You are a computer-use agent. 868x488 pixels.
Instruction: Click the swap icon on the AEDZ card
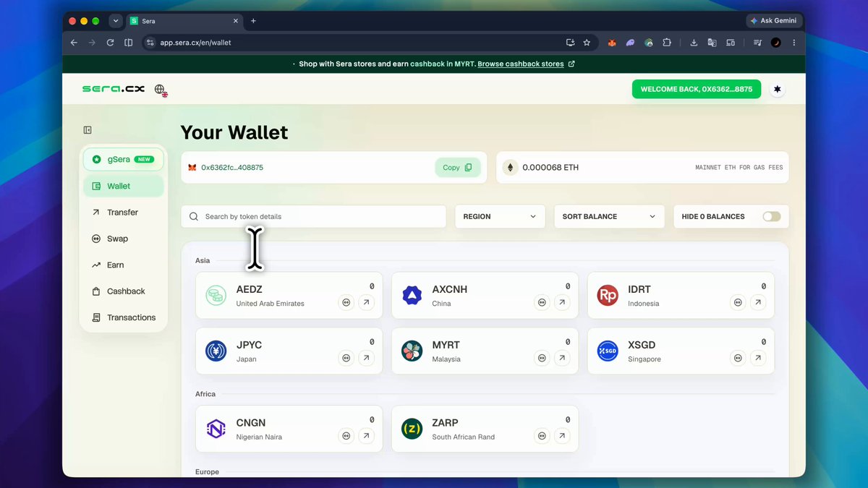(346, 303)
